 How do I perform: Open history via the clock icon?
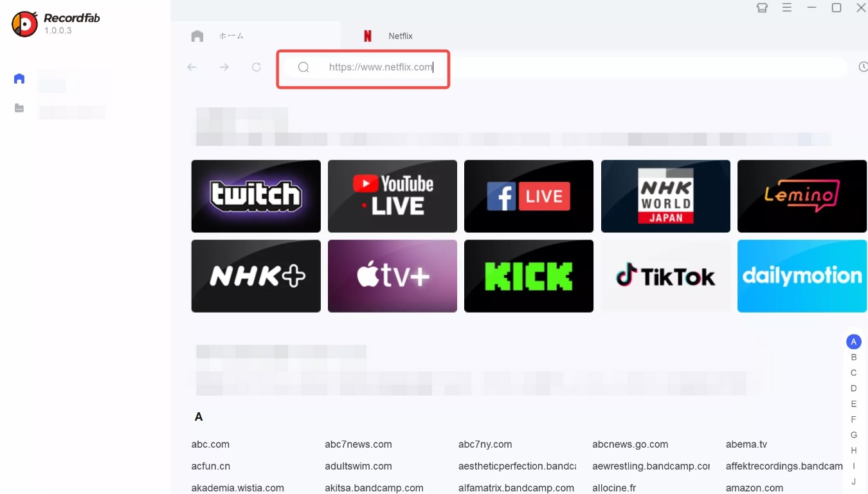click(x=863, y=67)
